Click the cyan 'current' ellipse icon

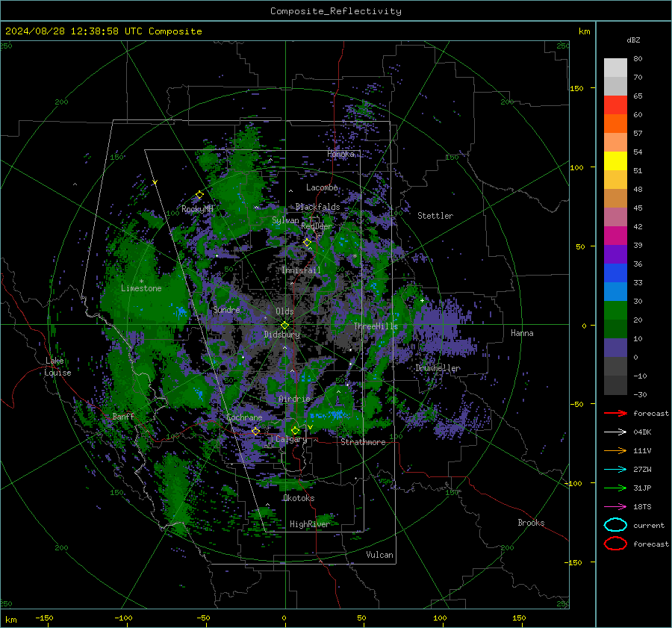[615, 525]
